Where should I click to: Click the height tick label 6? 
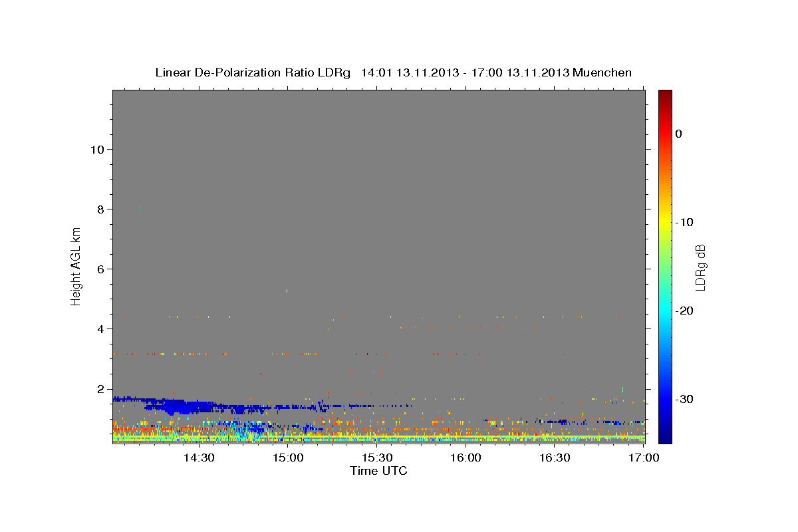tap(100, 269)
